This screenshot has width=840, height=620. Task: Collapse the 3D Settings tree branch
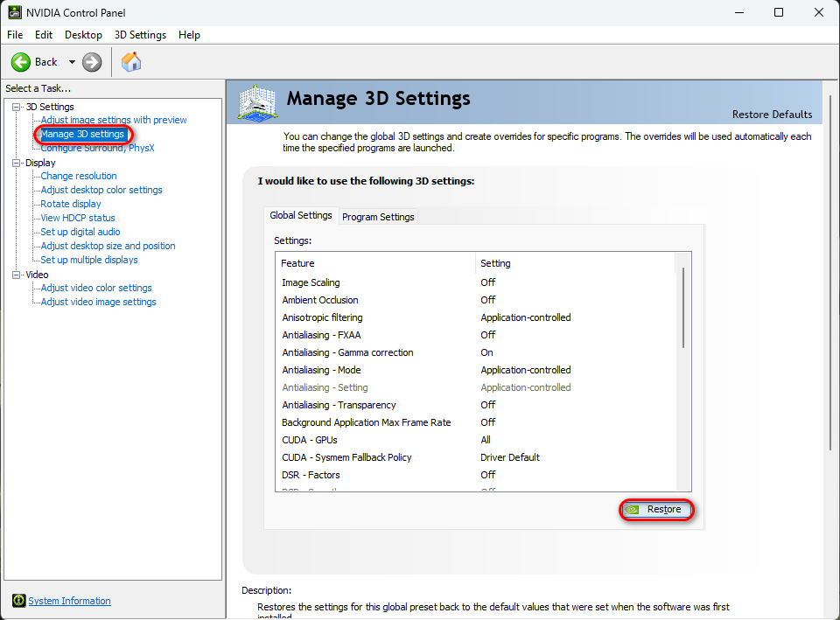point(14,106)
